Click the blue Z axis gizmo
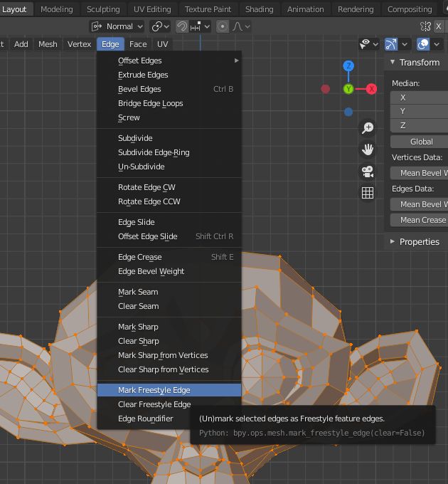 coord(348,66)
